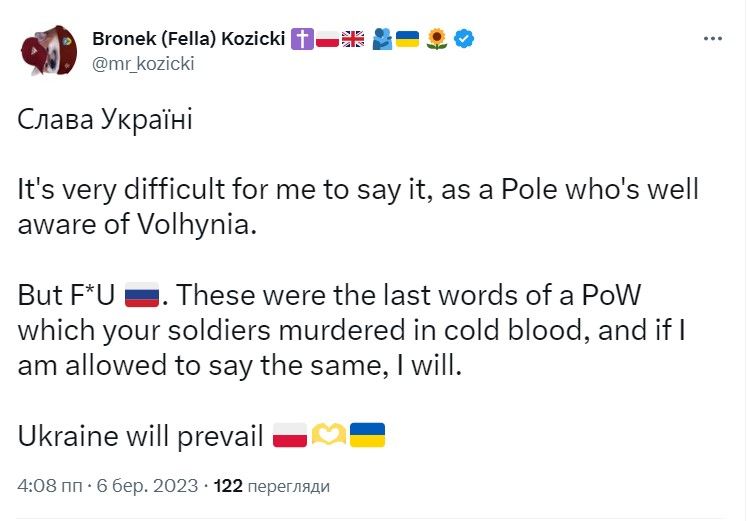Click the hugging people emoji in the name
747x521 pixels.
tap(382, 39)
